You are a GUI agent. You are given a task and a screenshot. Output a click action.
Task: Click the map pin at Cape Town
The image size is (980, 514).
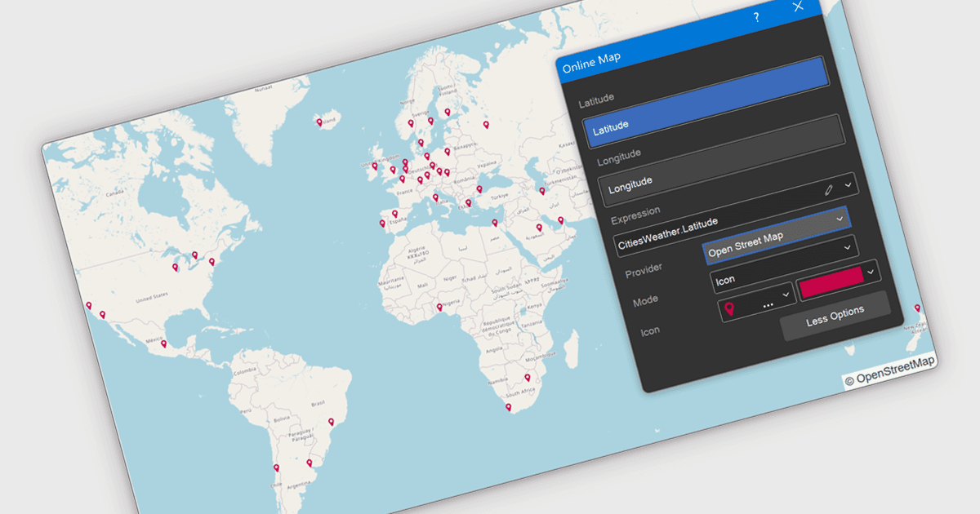[508, 406]
